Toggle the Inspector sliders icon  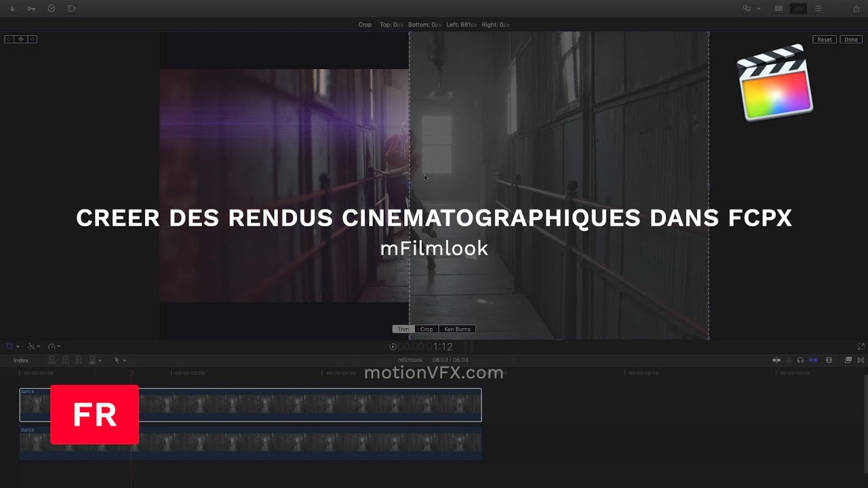pos(818,9)
